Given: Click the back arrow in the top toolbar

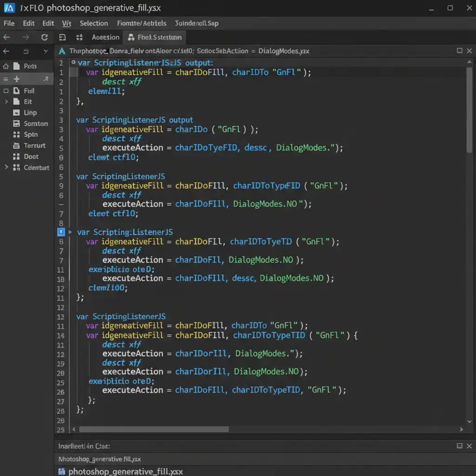Looking at the screenshot, I should [x=7, y=38].
